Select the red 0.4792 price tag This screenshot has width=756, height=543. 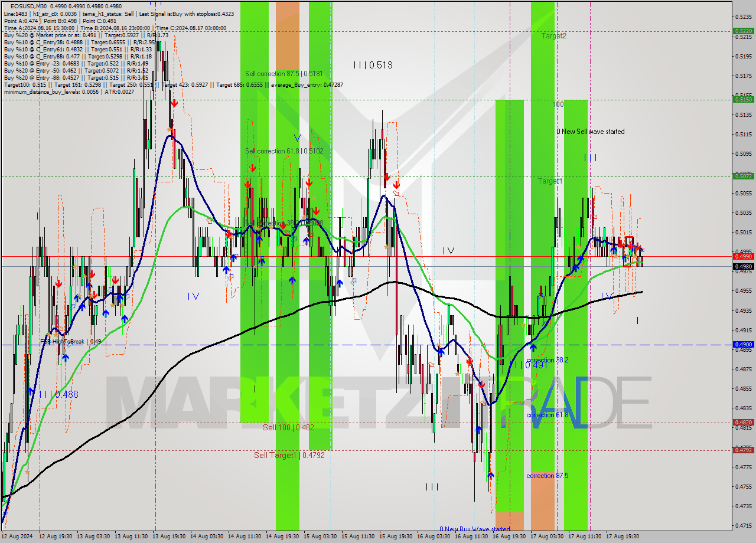point(742,450)
